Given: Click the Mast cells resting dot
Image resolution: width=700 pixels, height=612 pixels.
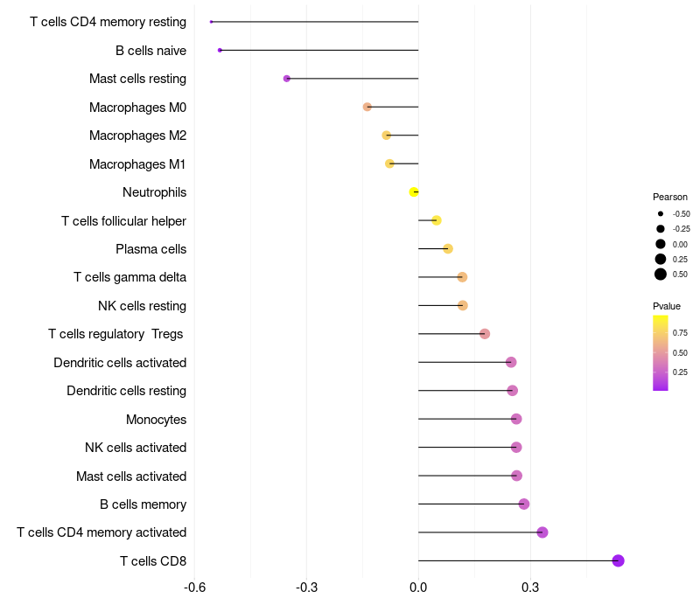Looking at the screenshot, I should click(x=287, y=79).
